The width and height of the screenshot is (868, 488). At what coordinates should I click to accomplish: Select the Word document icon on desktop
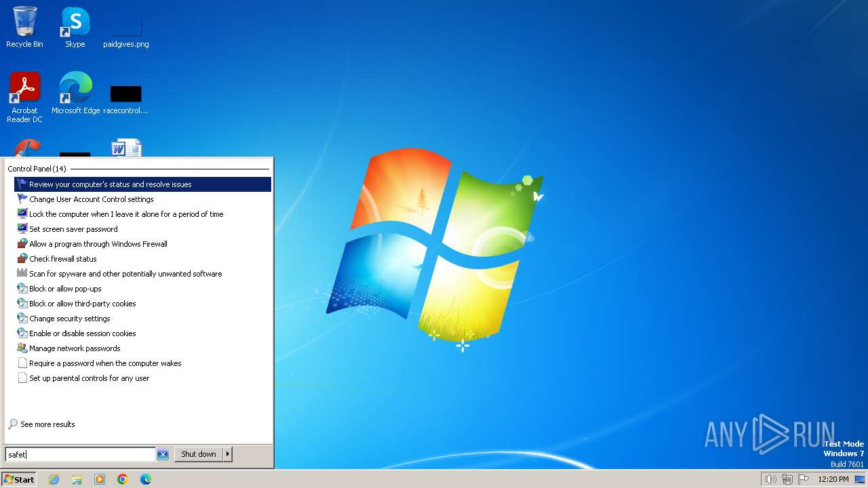pos(126,148)
